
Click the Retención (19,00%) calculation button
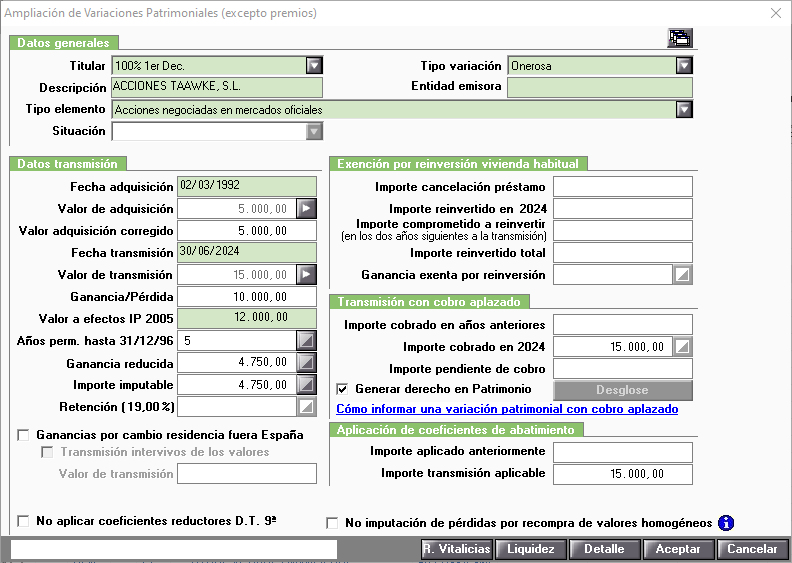pos(307,407)
